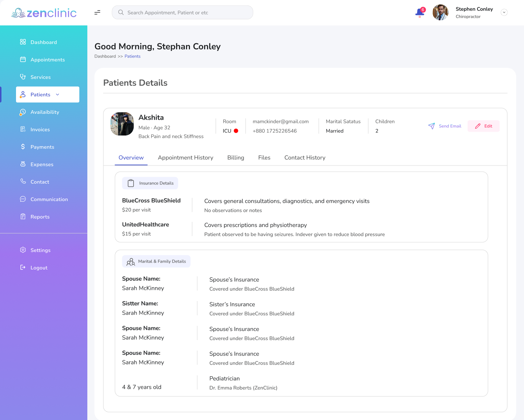Click the Reports clipboard icon
The width and height of the screenshot is (524, 420).
coord(23,216)
